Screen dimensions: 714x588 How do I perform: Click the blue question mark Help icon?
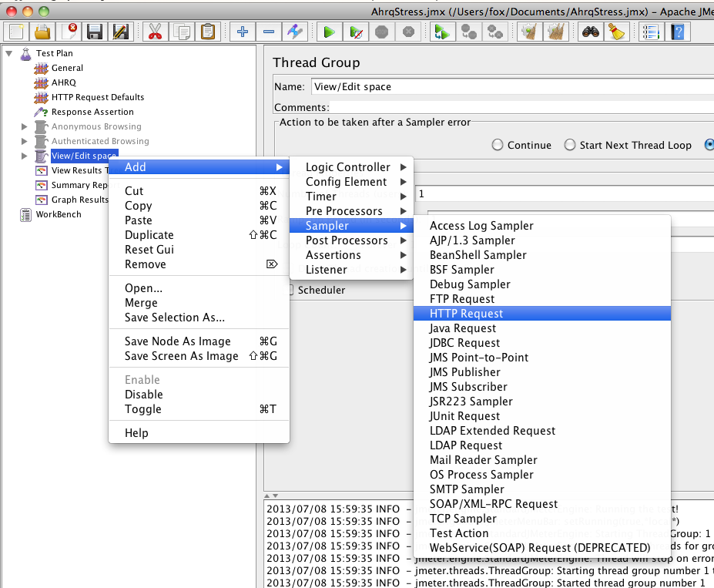[x=678, y=32]
